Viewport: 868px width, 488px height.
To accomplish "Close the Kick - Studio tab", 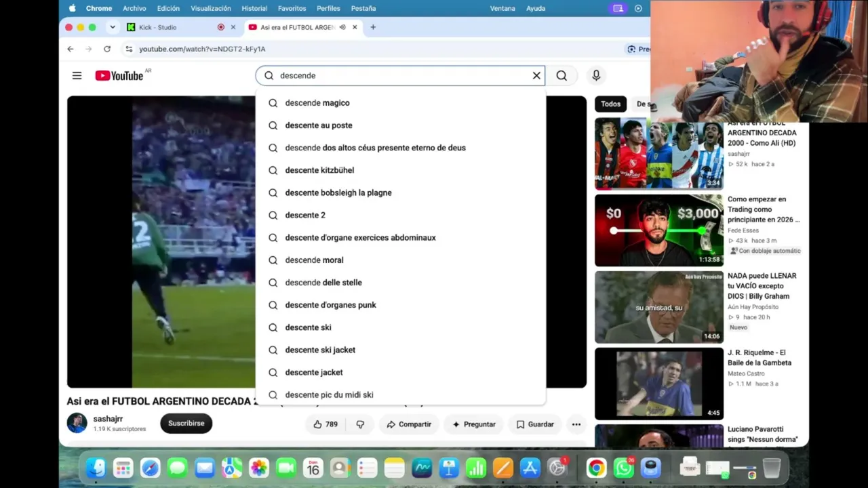I will coord(233,27).
